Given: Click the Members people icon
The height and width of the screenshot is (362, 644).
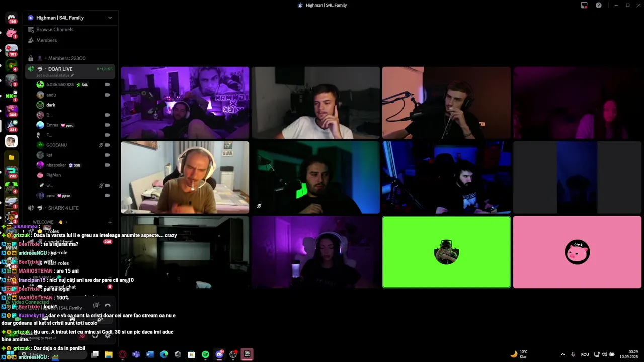Looking at the screenshot, I should (31, 40).
